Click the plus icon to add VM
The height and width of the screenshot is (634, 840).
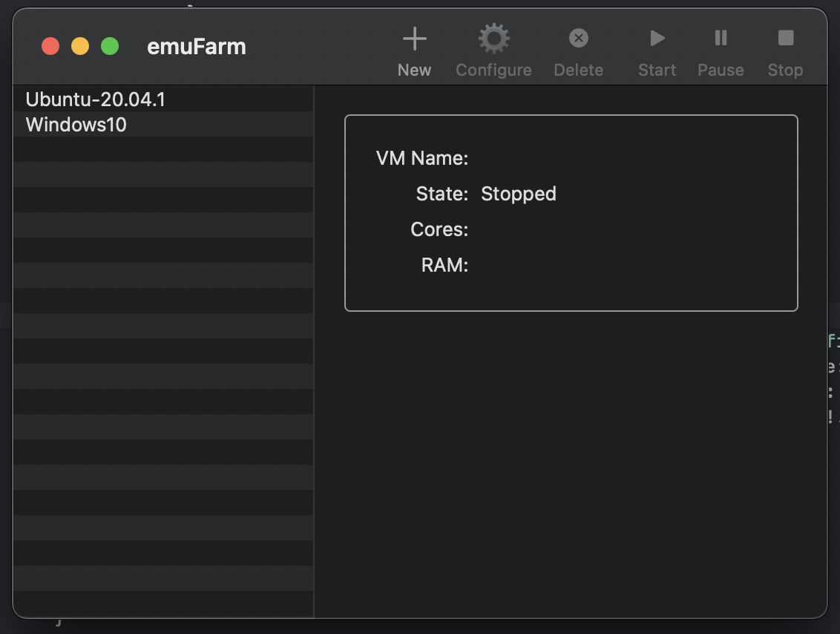(x=414, y=39)
